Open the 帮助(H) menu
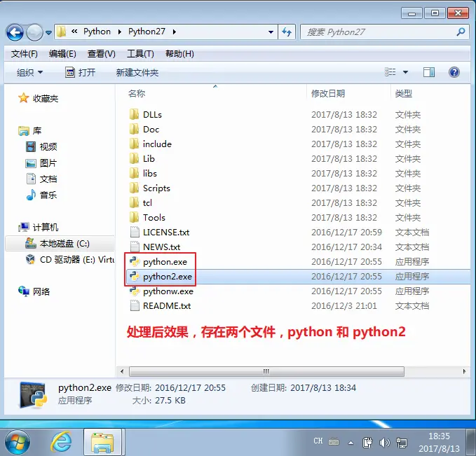The height and width of the screenshot is (456, 476). coord(179,54)
